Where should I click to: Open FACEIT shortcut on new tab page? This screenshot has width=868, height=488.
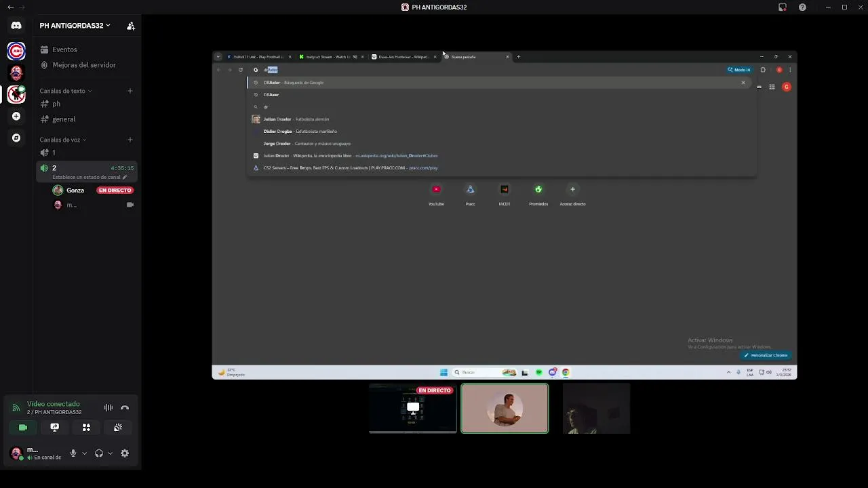coord(505,195)
